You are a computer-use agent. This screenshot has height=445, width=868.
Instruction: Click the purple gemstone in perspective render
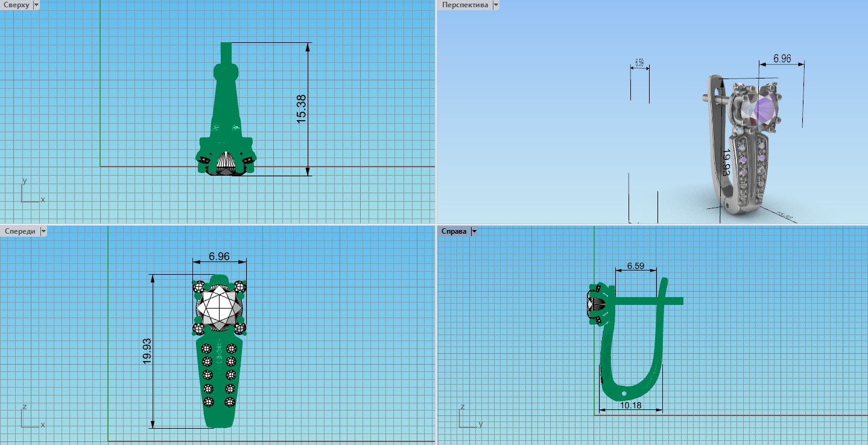(764, 110)
